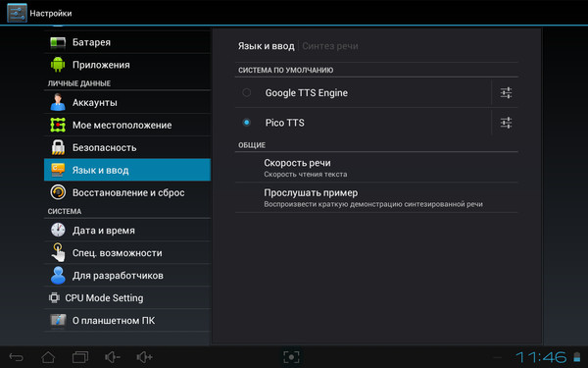Image resolution: width=588 pixels, height=368 pixels.
Task: Tap the Аккаунты person icon
Action: (58, 102)
